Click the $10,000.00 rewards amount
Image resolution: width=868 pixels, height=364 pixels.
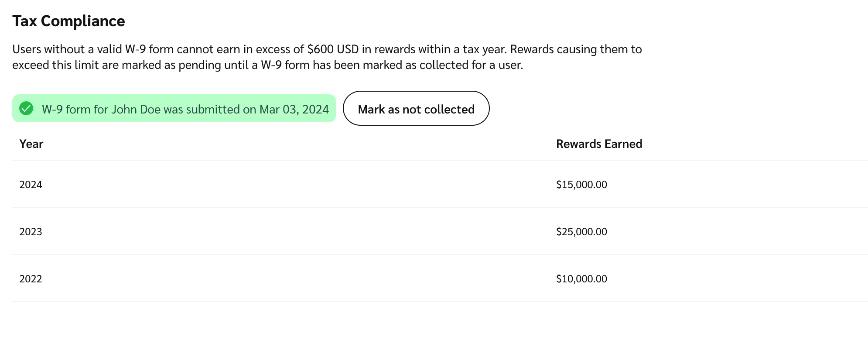click(581, 279)
